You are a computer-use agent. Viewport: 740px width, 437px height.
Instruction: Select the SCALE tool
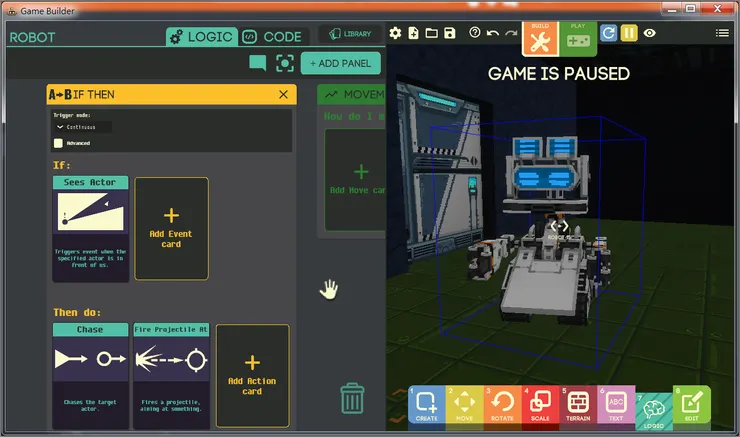tap(540, 405)
